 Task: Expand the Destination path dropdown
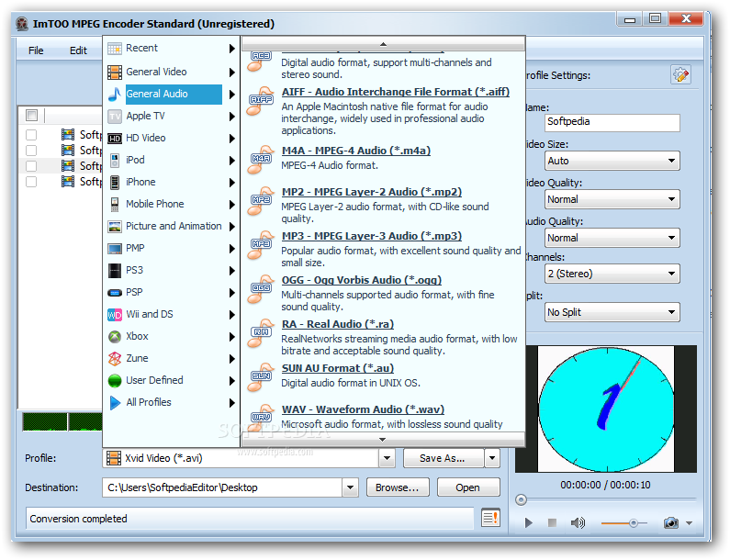350,487
